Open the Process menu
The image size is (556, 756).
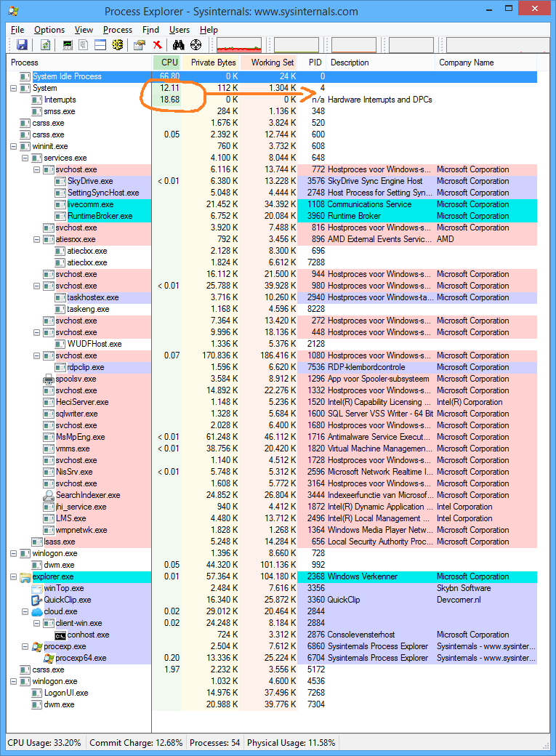(x=118, y=30)
